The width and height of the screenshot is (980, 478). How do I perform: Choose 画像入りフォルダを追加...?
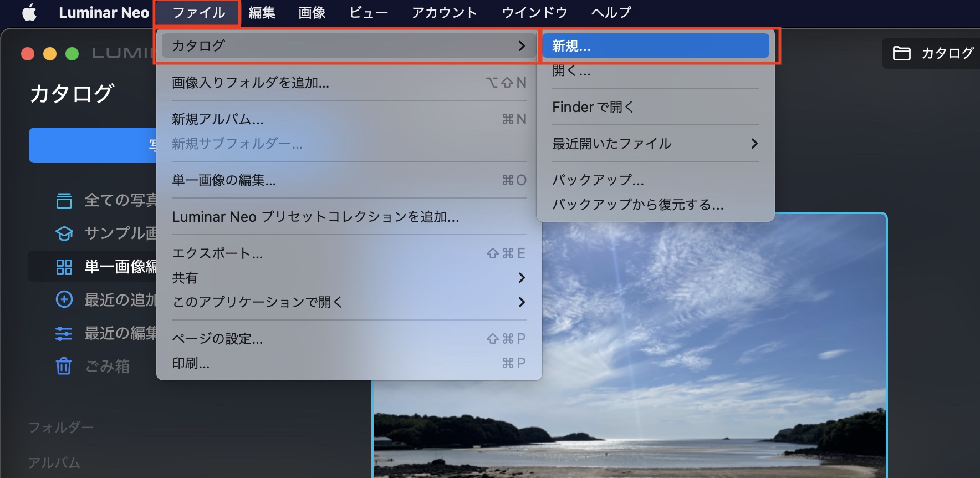349,83
